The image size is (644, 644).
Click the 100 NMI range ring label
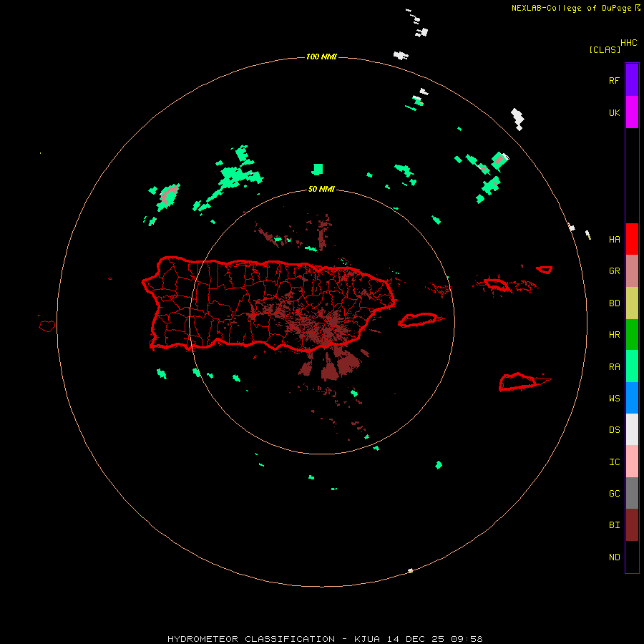coord(321,57)
